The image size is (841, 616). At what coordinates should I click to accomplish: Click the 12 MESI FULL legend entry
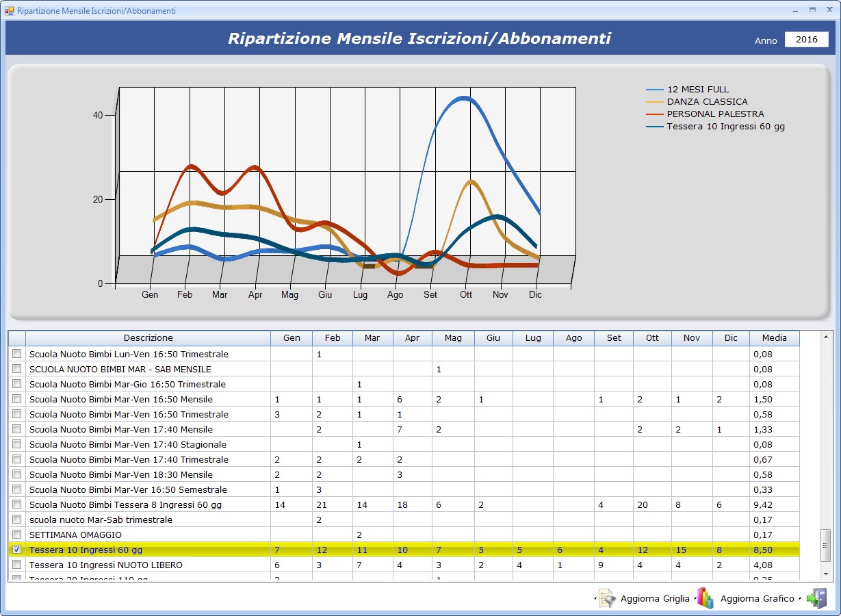pyautogui.click(x=697, y=90)
